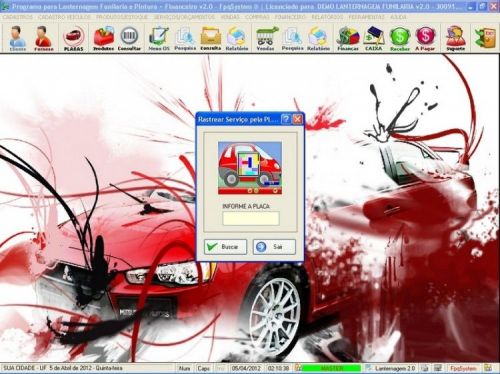
Task: Click the date 05/04/2012 in status bar
Action: 246,368
